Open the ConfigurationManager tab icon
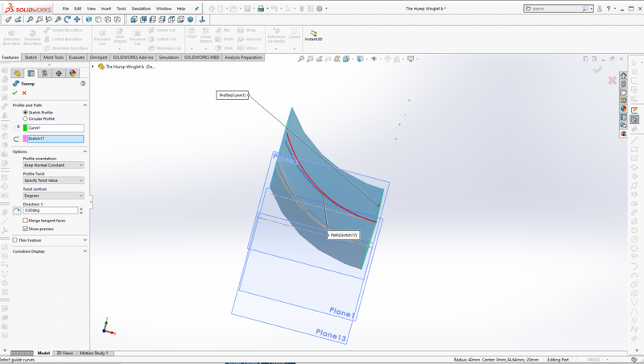The image size is (644, 364). [45, 73]
